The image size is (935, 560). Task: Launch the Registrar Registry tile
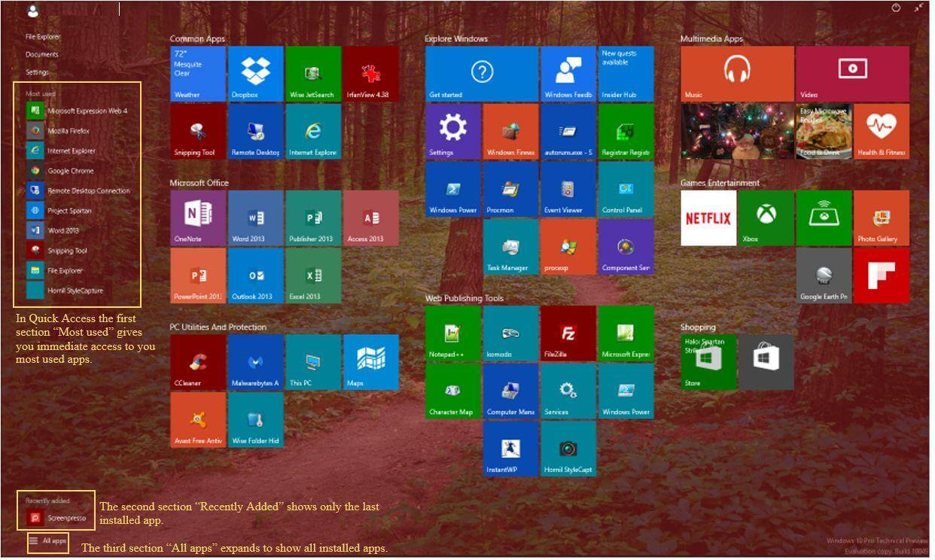[x=626, y=132]
